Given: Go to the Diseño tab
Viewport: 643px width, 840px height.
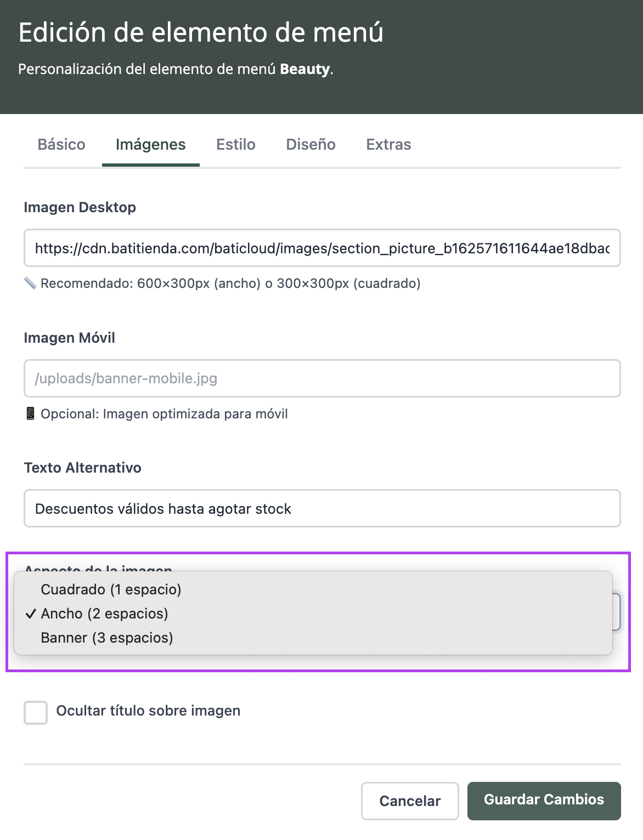Looking at the screenshot, I should coord(311,145).
